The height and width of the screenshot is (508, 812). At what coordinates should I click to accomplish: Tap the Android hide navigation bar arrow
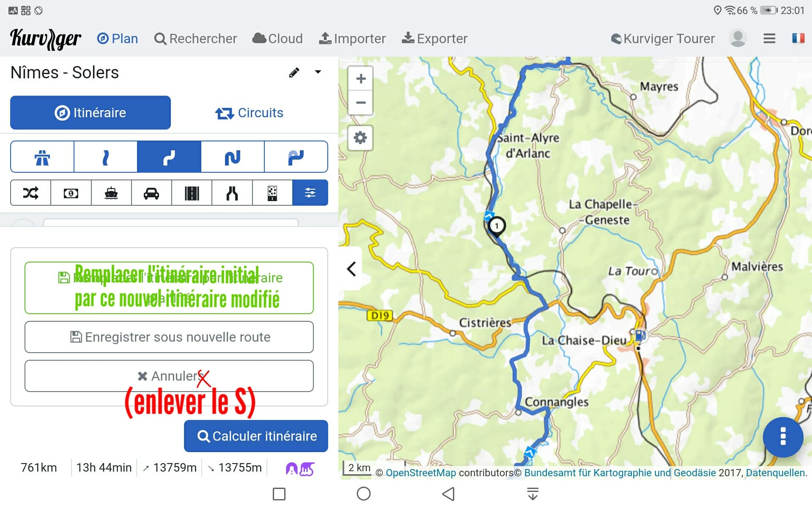(533, 494)
